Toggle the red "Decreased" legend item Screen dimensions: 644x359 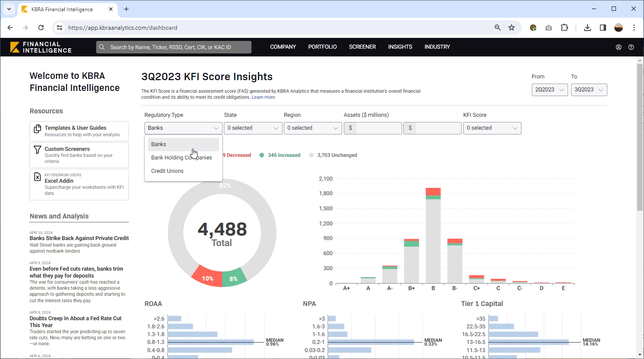pyautogui.click(x=237, y=155)
